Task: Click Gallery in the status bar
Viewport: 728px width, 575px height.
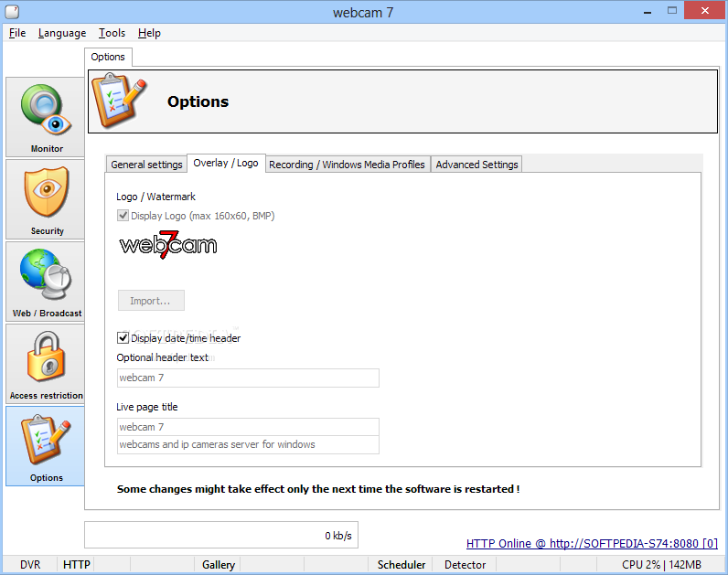Action: (219, 564)
